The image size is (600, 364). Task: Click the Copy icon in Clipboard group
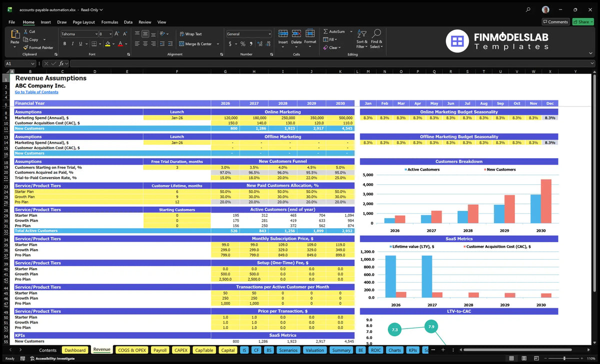coord(25,39)
